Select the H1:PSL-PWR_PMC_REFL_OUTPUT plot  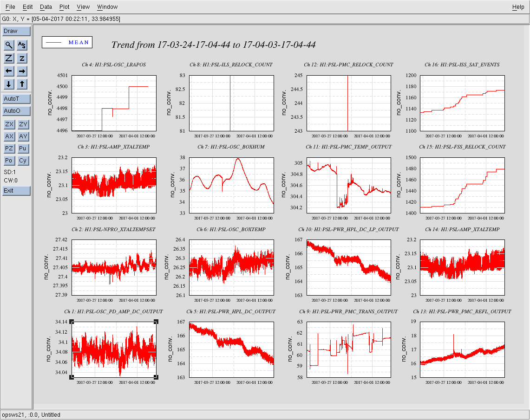[462, 349]
